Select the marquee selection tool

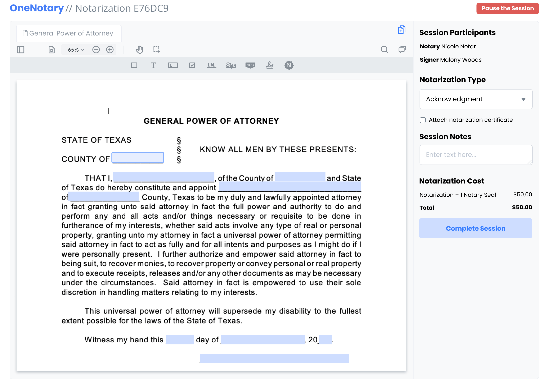(x=157, y=49)
